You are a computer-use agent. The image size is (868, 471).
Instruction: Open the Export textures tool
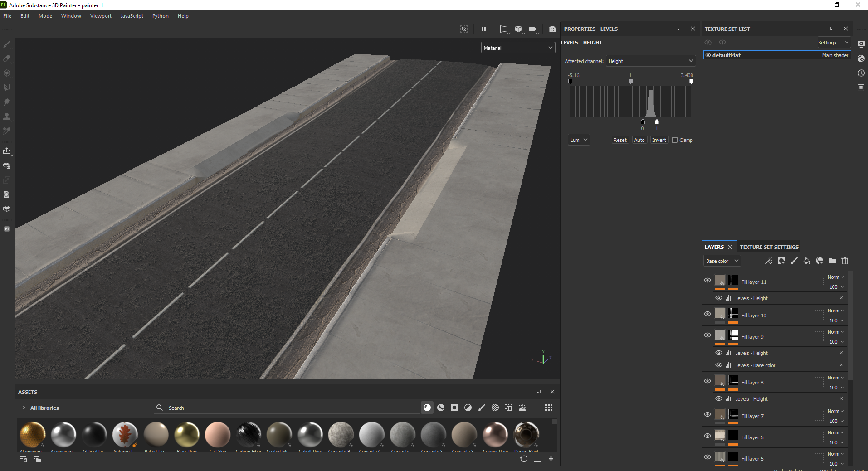point(7,151)
